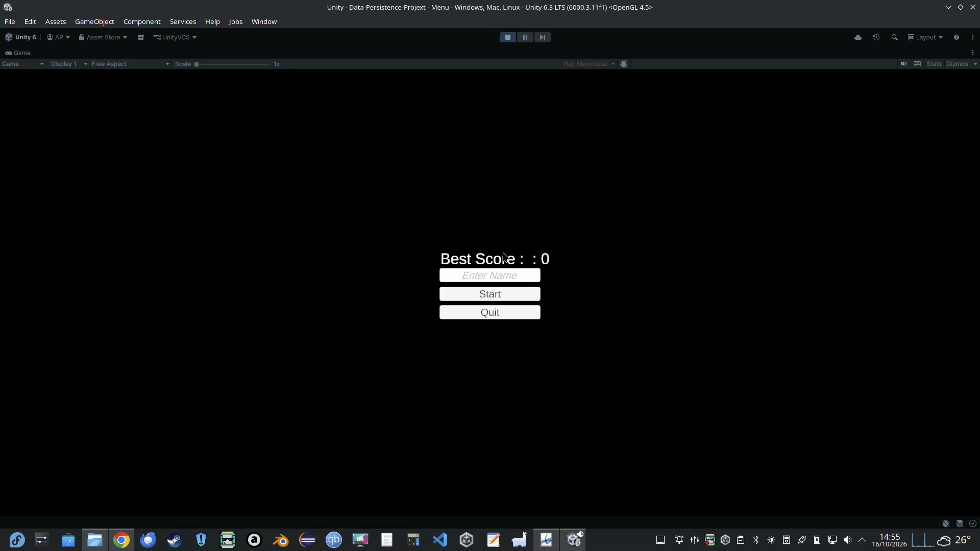Open Unity Cloud services icon

[858, 37]
